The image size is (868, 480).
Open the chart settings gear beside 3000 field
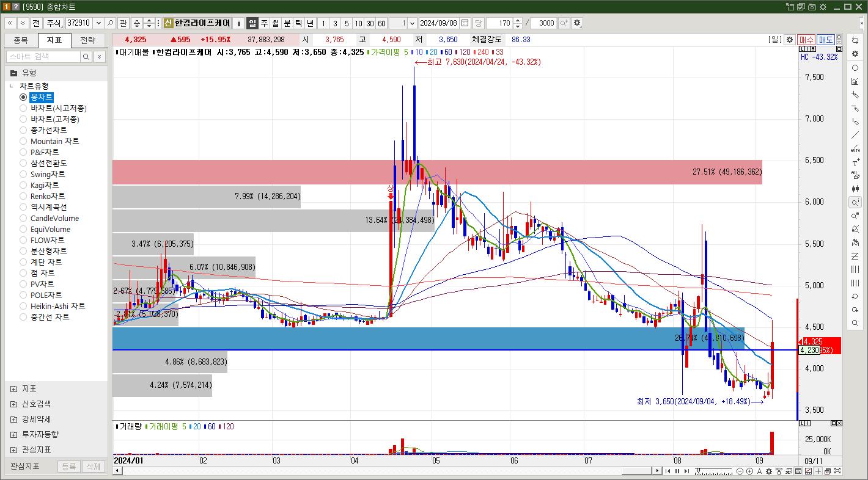pyautogui.click(x=577, y=23)
